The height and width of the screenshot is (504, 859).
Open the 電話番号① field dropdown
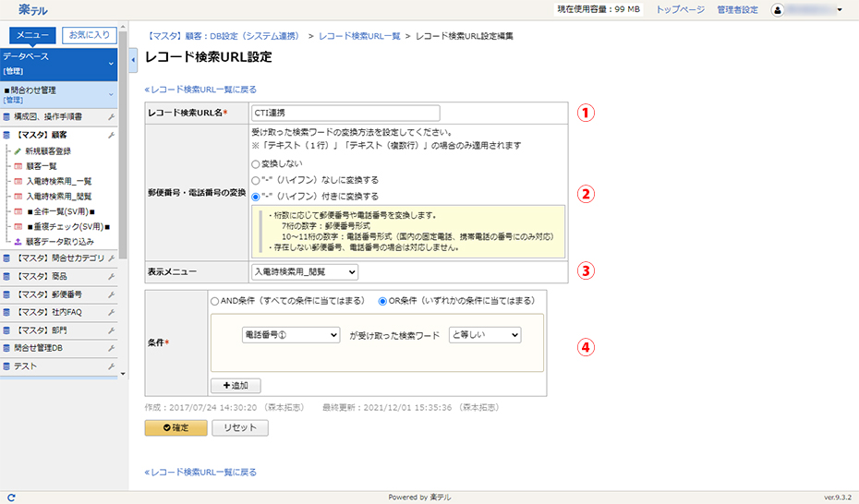click(291, 335)
